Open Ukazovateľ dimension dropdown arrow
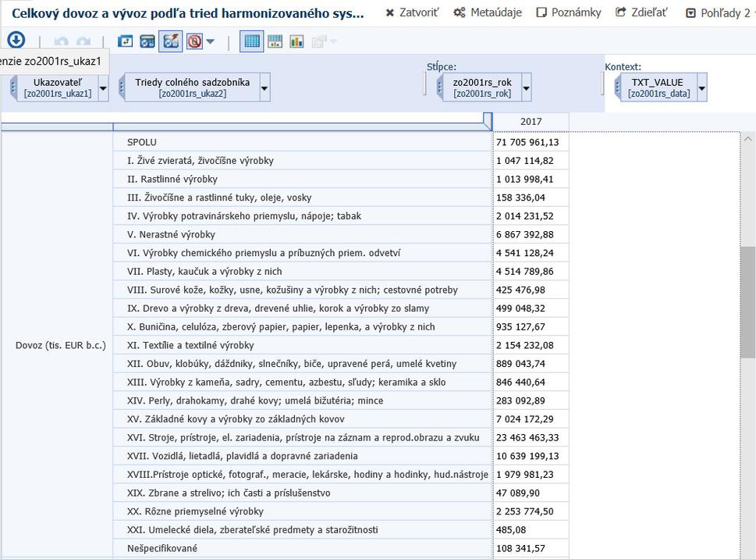The height and width of the screenshot is (559, 756). 103,88
